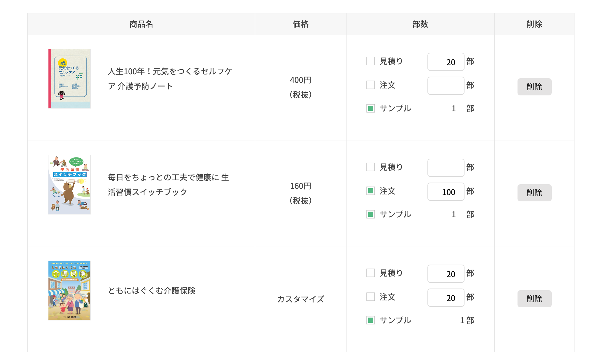
Task: Uncheck サンプル for 介護予防ノート
Action: 370,108
